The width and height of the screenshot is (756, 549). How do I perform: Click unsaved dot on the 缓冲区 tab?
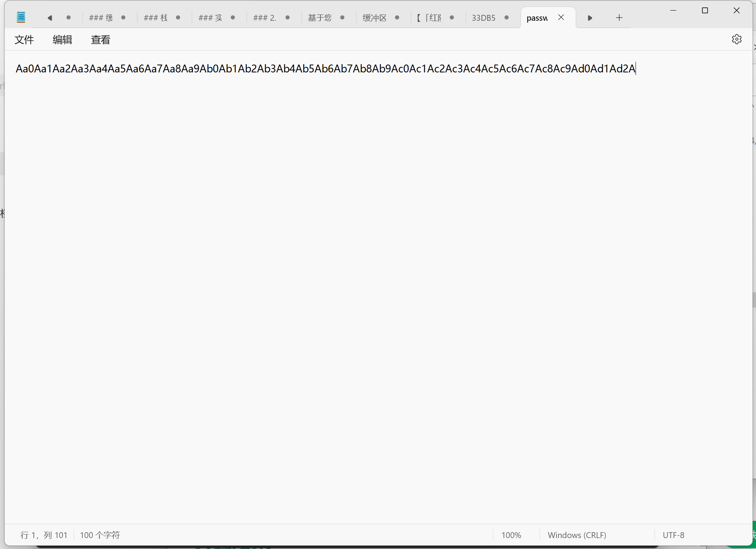[x=397, y=18]
